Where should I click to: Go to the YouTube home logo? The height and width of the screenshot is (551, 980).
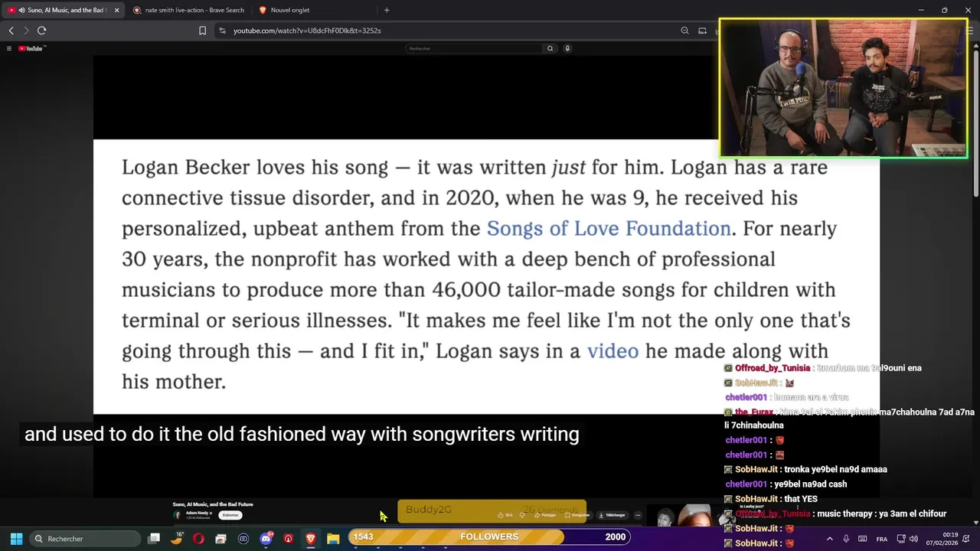coord(32,48)
